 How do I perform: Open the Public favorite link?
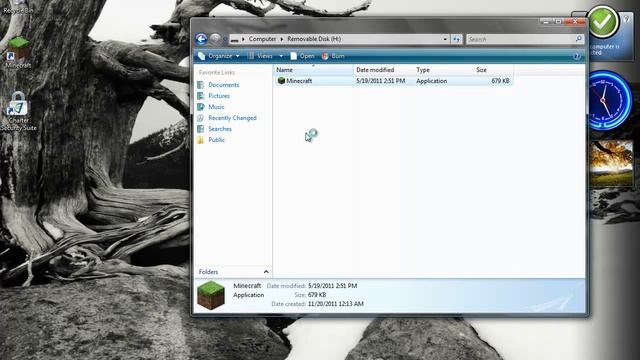pyautogui.click(x=217, y=140)
